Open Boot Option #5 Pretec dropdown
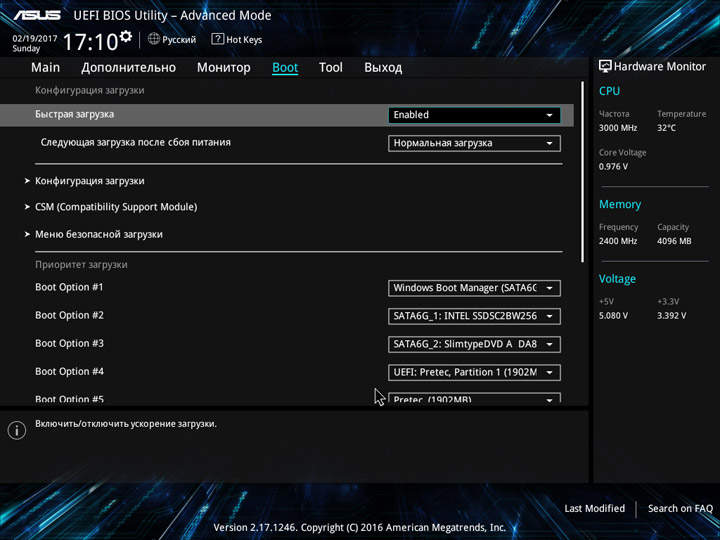720x540 pixels. click(x=474, y=398)
